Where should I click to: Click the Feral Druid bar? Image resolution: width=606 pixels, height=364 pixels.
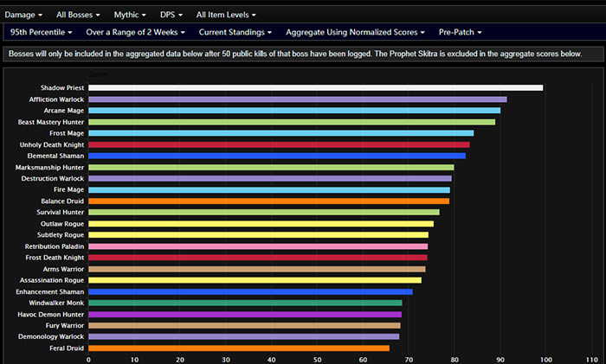click(239, 348)
